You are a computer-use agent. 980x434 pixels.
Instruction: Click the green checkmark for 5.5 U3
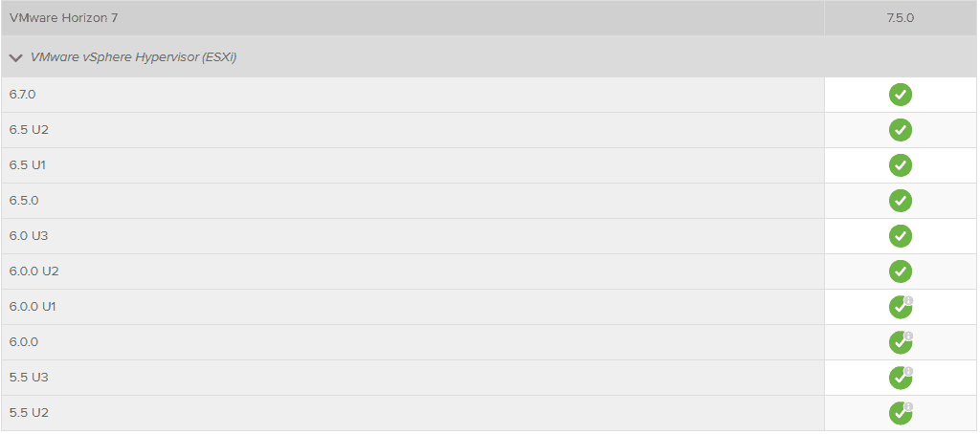[x=899, y=379]
